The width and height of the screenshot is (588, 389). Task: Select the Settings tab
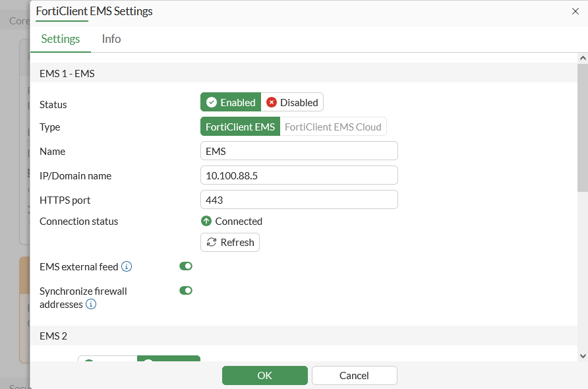(x=60, y=39)
